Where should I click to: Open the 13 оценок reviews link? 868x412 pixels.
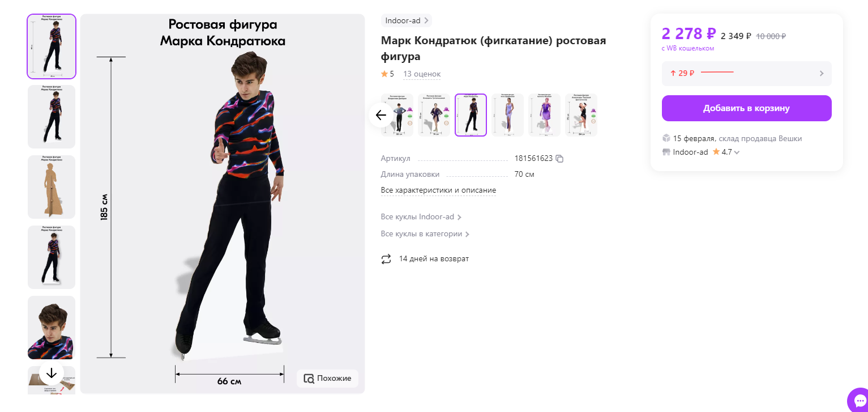[x=422, y=74]
